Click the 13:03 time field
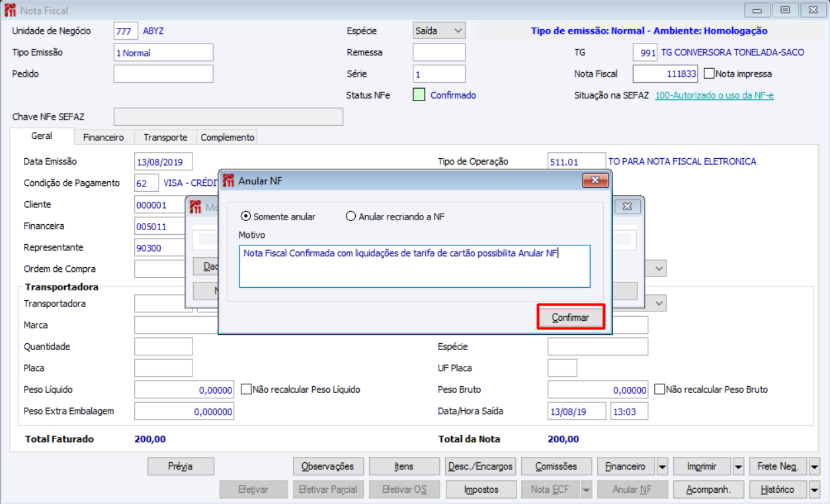The width and height of the screenshot is (830, 504). pos(629,411)
